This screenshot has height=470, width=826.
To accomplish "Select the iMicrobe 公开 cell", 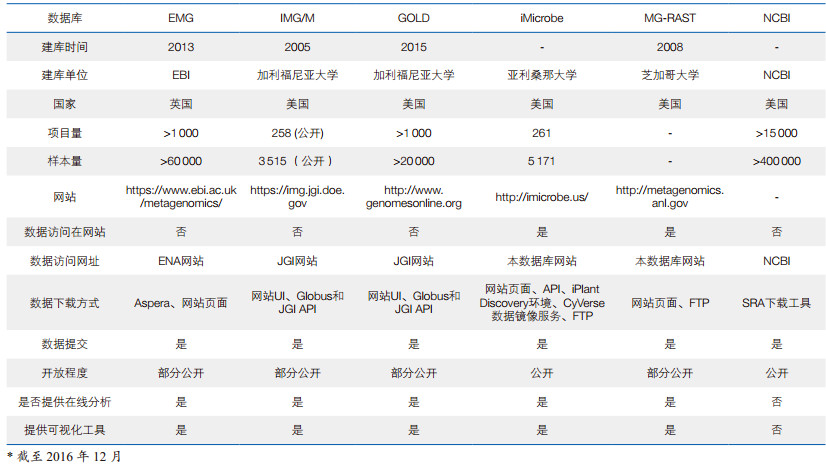I will point(542,374).
